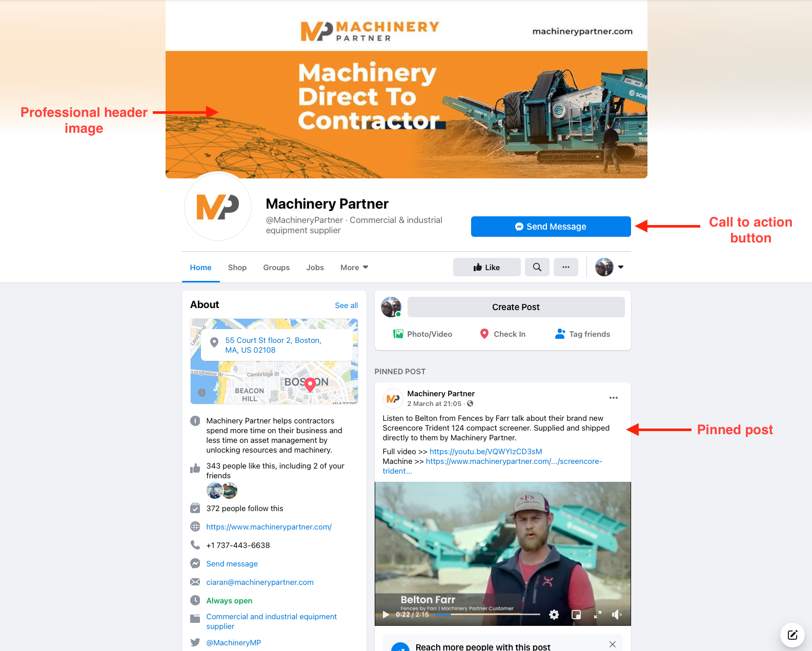This screenshot has width=812, height=651.
Task: Open video settings gear icon
Action: point(554,615)
